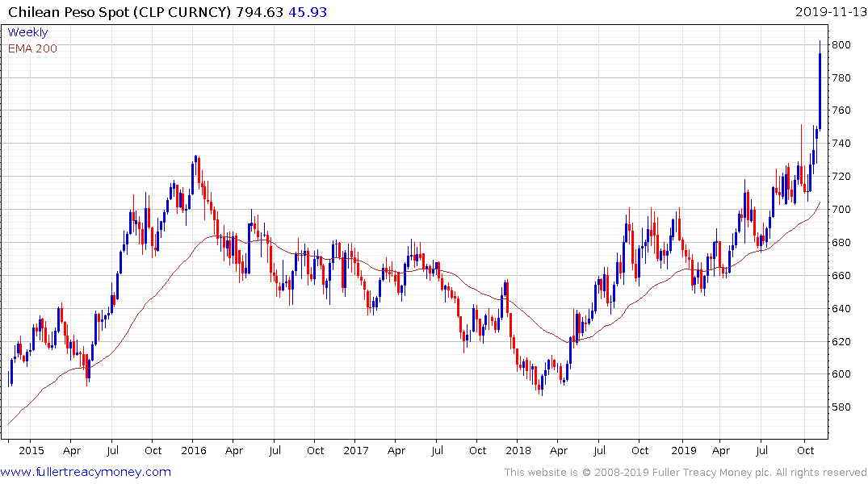The image size is (868, 484).
Task: Click the EMA 200 legend label
Action: pyautogui.click(x=32, y=48)
